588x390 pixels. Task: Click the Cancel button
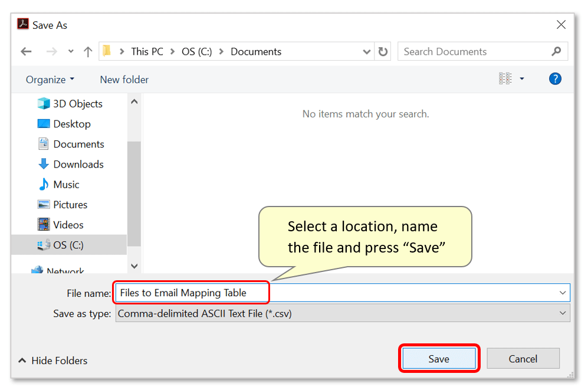(523, 359)
